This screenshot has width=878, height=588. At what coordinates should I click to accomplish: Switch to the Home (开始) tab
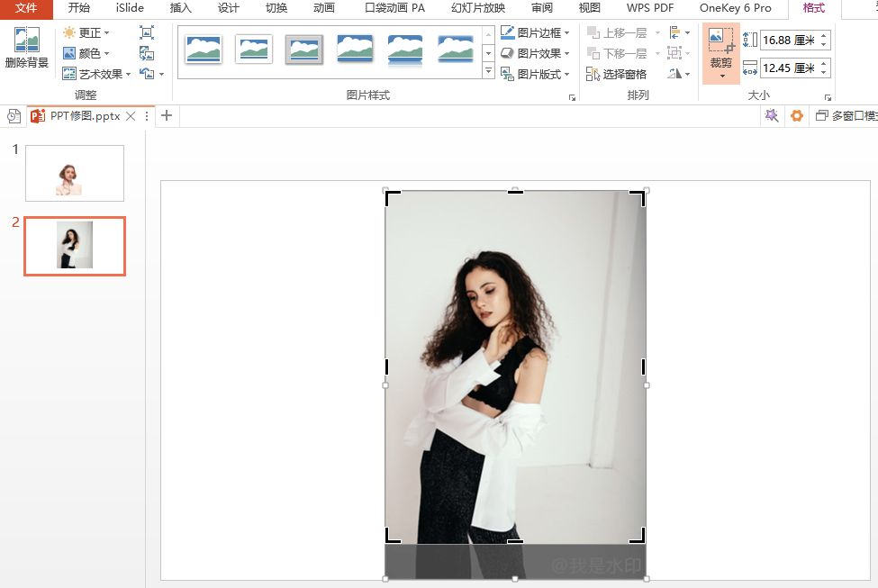(79, 8)
